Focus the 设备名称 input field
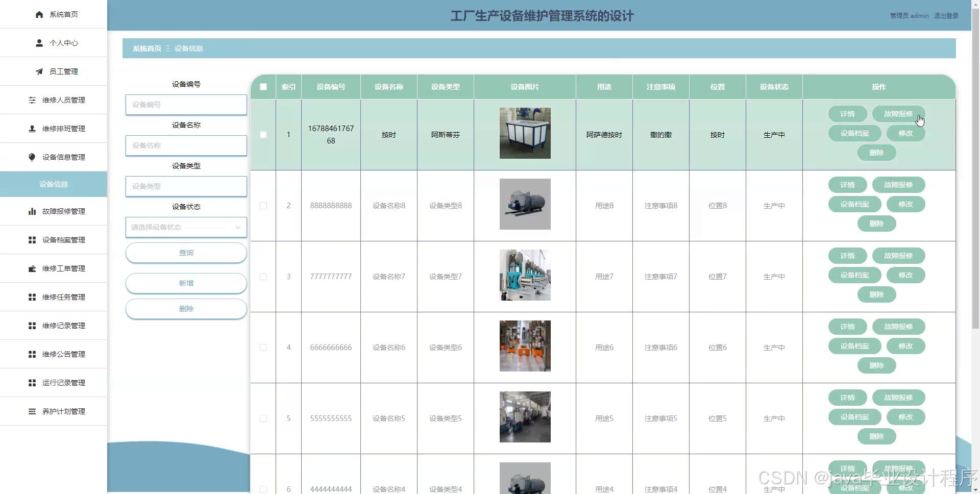Screen dimensions: 980x494 (186, 145)
